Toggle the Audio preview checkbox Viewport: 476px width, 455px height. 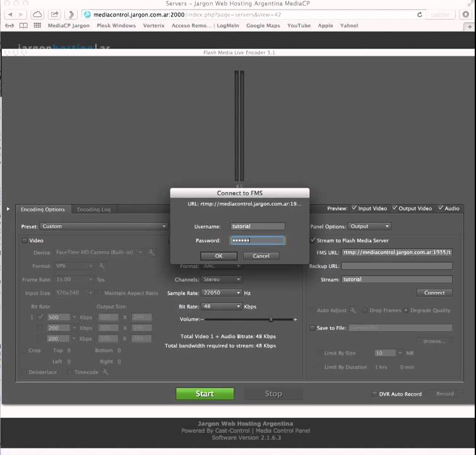click(x=441, y=208)
